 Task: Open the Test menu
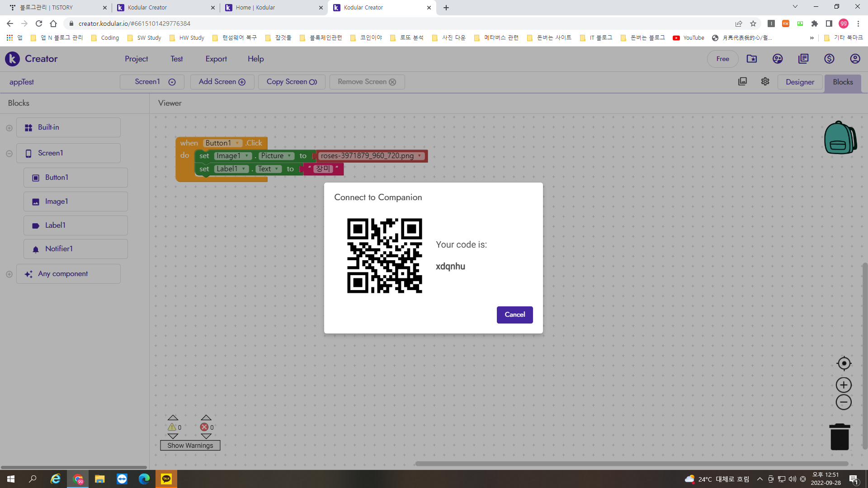(176, 59)
